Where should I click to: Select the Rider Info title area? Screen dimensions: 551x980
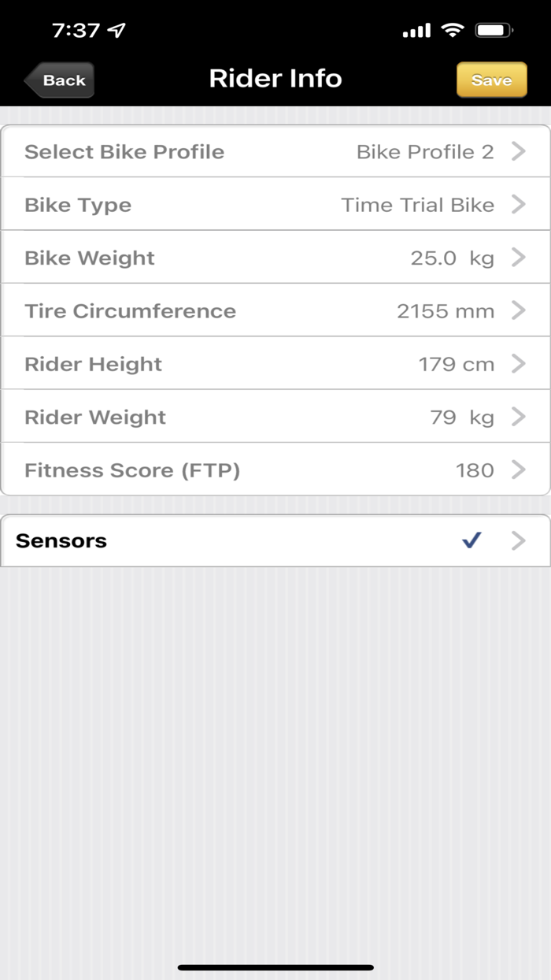tap(275, 78)
